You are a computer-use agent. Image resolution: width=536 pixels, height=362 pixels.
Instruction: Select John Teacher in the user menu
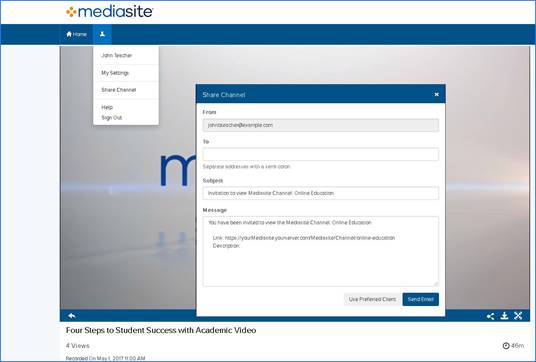(x=117, y=55)
